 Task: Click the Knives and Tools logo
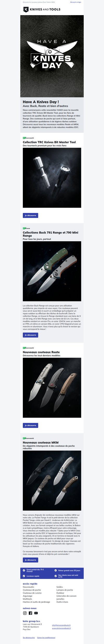(42, 9)
